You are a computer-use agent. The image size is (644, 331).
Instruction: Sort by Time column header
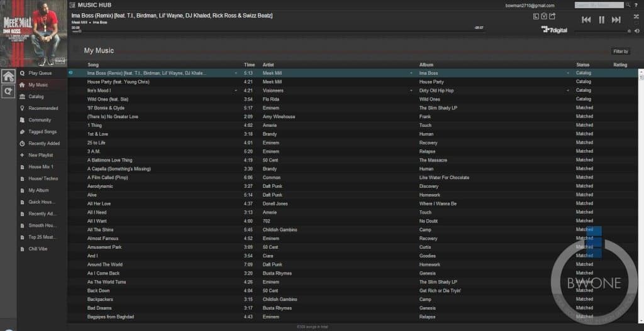(249, 65)
